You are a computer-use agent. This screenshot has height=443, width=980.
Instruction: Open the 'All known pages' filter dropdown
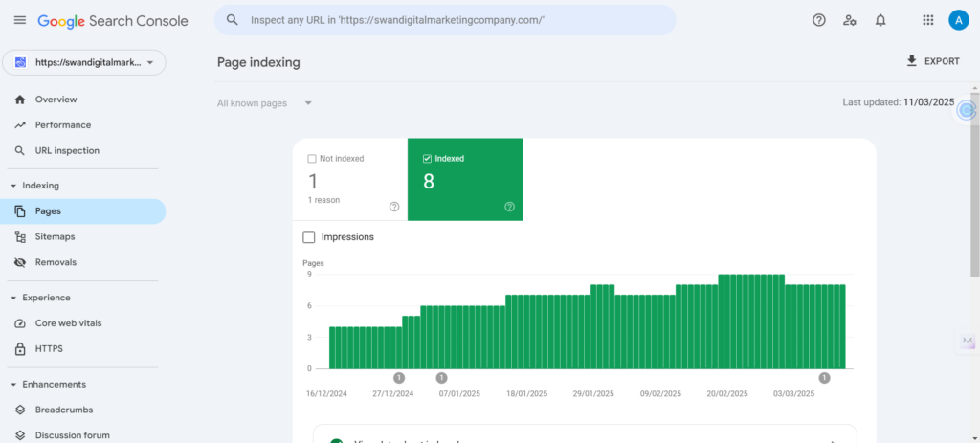coord(265,103)
